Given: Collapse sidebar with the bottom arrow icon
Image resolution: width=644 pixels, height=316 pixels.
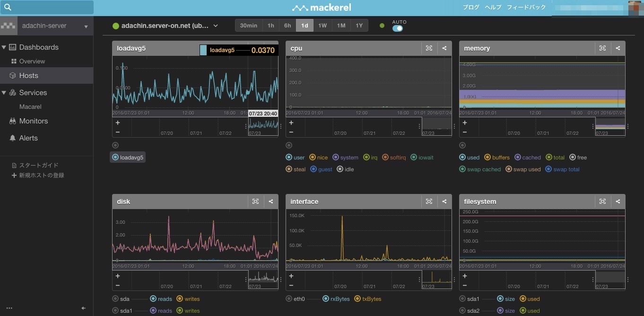Looking at the screenshot, I should point(84,308).
